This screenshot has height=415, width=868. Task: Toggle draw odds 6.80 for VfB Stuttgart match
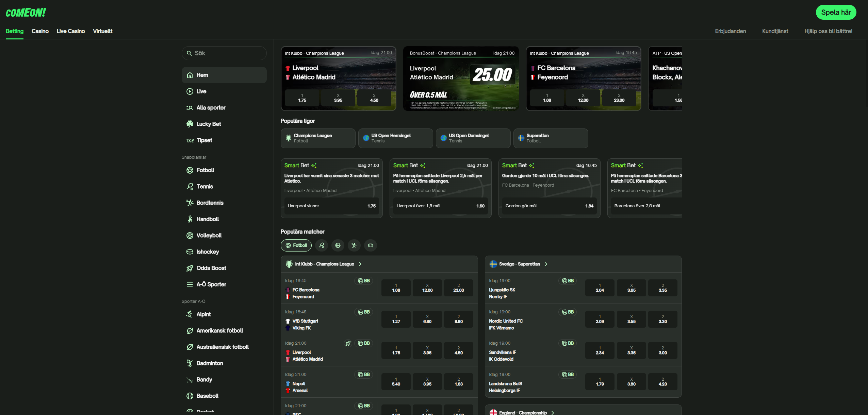click(x=427, y=319)
